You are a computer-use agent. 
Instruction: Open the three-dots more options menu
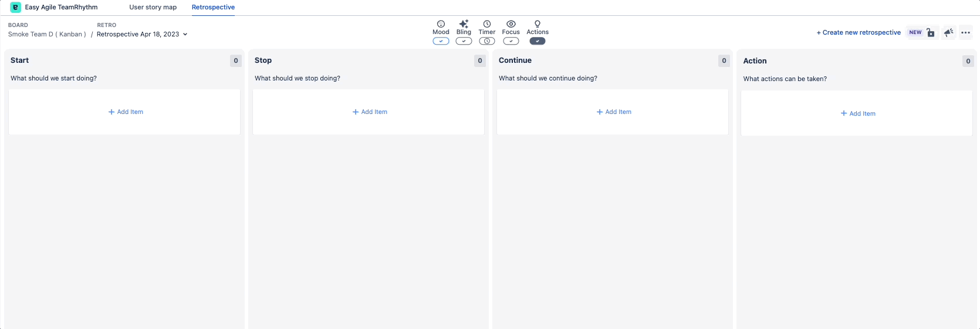pos(966,32)
